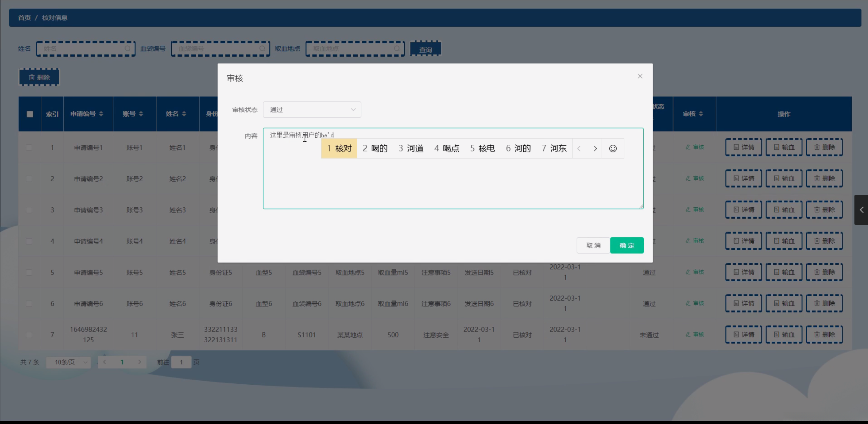Viewport: 868px width, 424px height.
Task: Sort by 申请编号 column arrows
Action: click(x=101, y=114)
